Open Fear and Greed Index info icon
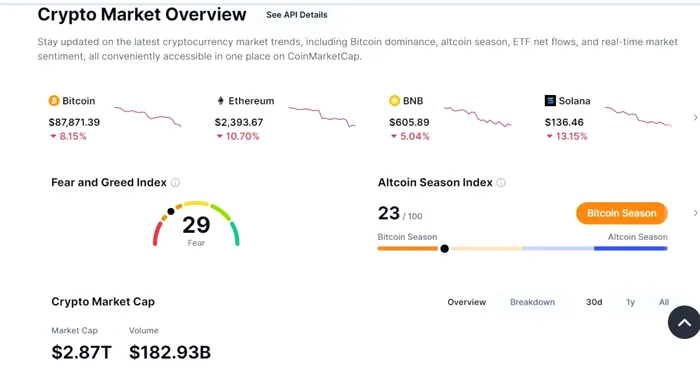This screenshot has width=700, height=380. (x=175, y=183)
